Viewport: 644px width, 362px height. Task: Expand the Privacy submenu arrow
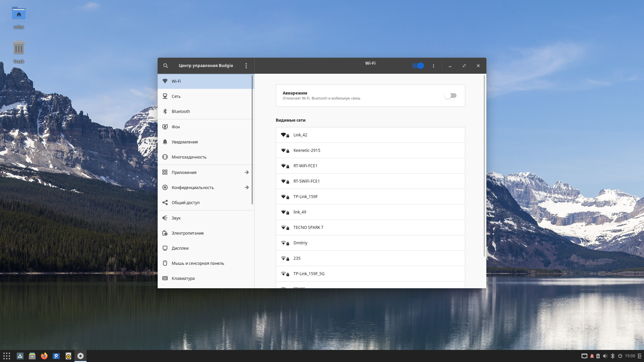[247, 187]
